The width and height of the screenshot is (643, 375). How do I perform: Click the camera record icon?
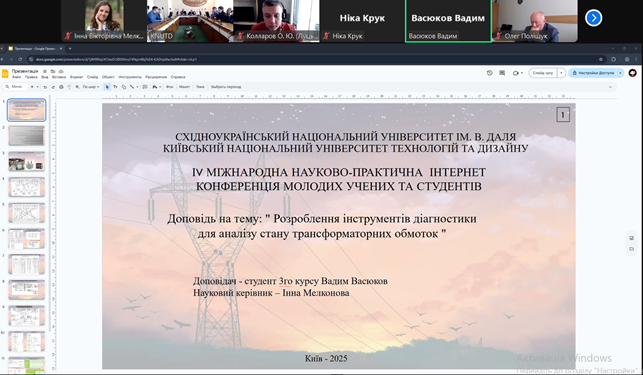515,73
